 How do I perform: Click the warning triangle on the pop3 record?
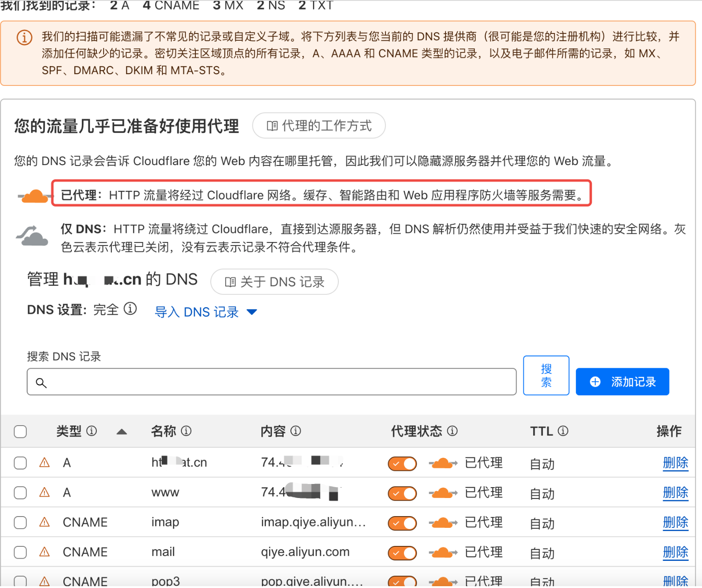point(44,581)
